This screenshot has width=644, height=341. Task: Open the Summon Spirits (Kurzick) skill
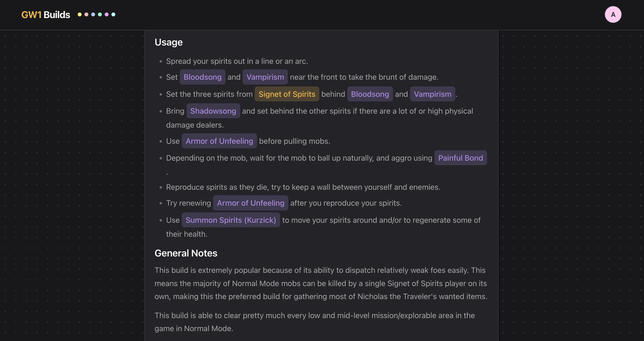tap(231, 220)
